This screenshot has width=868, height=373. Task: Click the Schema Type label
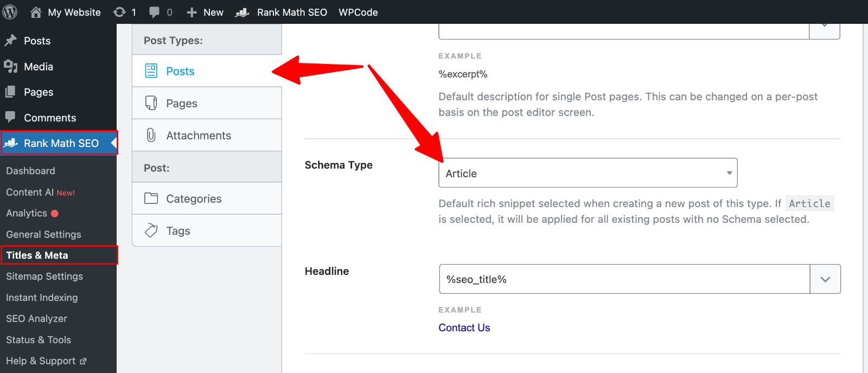coord(339,165)
